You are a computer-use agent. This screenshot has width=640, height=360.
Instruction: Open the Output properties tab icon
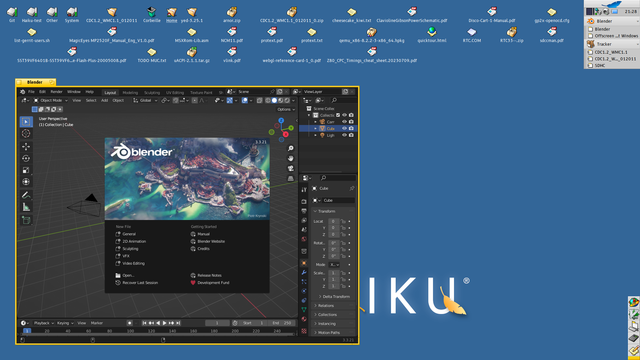(x=304, y=211)
